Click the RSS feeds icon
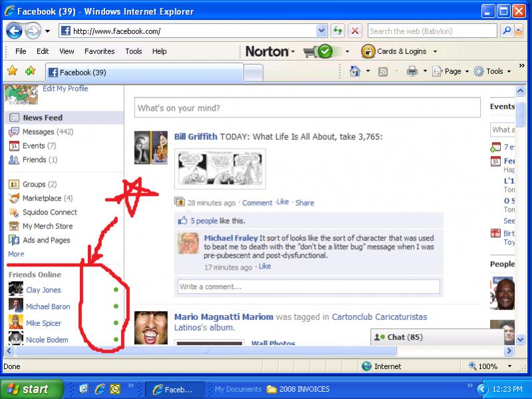Image resolution: width=532 pixels, height=399 pixels. 383,71
